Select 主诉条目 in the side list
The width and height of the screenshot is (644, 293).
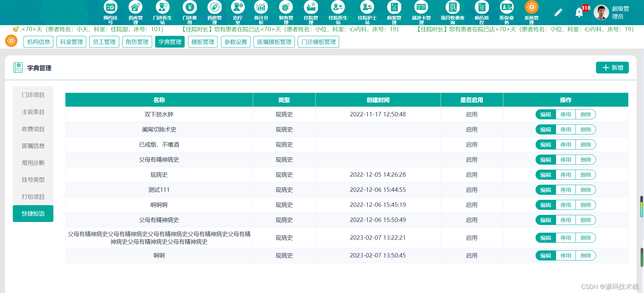pyautogui.click(x=33, y=112)
